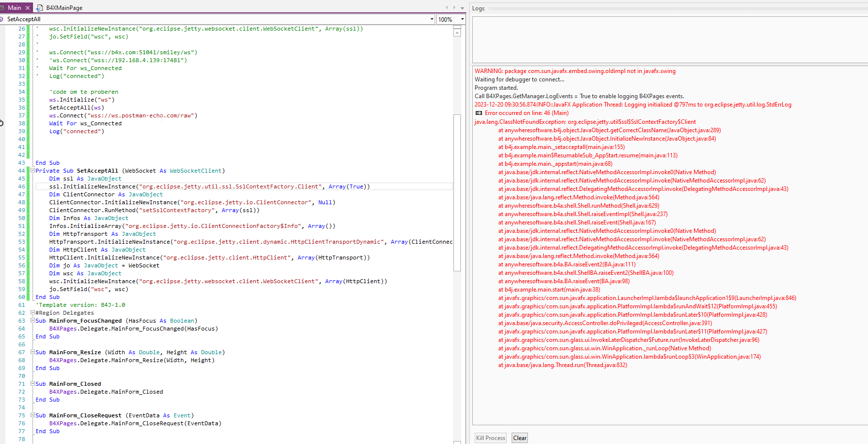This screenshot has height=444, width=868.
Task: Click 'ws.Initialize("ws")' on line 35
Action: (82, 100)
